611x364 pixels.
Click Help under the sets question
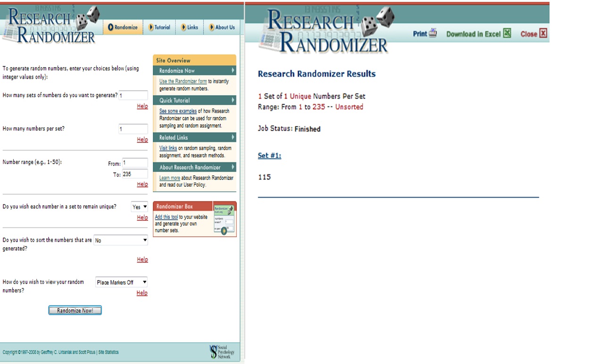(142, 106)
